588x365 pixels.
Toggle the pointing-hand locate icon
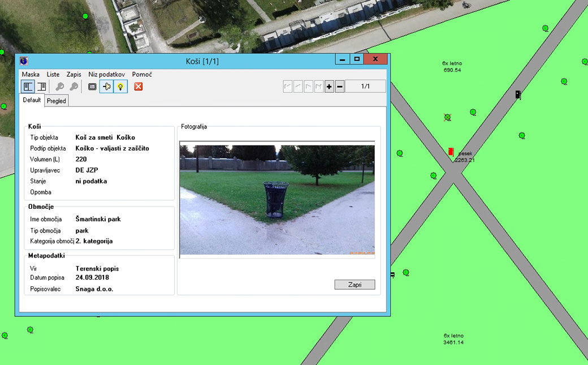(106, 87)
